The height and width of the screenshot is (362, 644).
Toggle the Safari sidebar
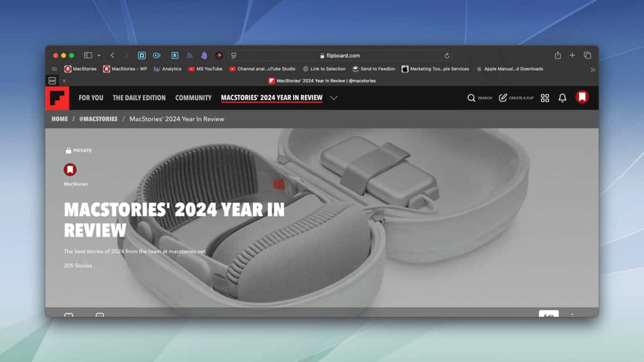(x=88, y=55)
